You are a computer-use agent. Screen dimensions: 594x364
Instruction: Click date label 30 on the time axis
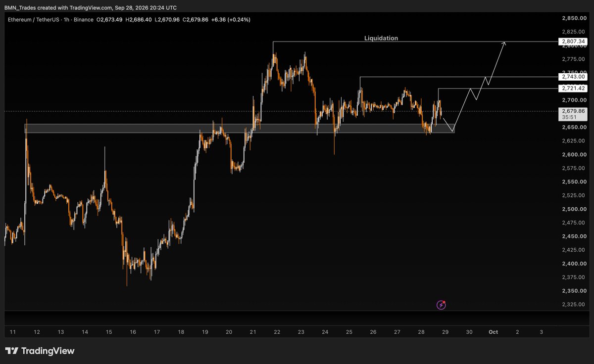pos(469,332)
